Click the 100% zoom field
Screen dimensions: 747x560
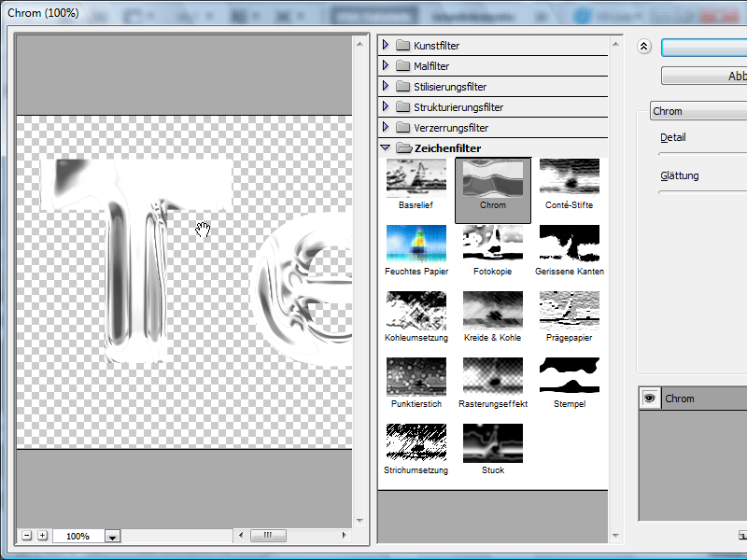click(78, 536)
